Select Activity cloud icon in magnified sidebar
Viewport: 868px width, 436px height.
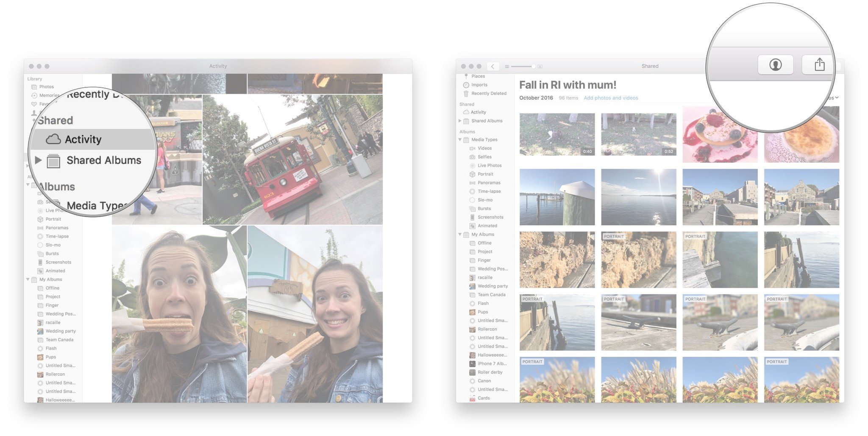click(53, 139)
